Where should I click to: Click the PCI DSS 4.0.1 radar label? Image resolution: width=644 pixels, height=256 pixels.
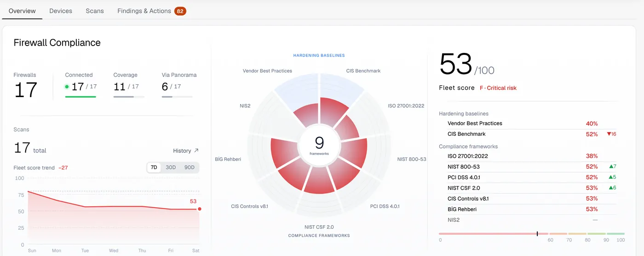coord(385,206)
